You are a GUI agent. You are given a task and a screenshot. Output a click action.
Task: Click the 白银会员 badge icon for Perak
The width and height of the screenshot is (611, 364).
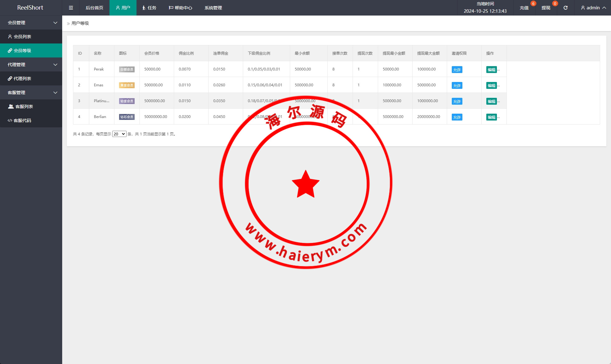(127, 70)
